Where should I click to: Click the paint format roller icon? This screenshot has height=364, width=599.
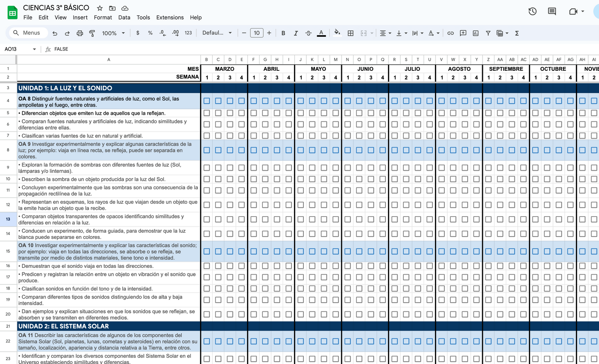[92, 33]
